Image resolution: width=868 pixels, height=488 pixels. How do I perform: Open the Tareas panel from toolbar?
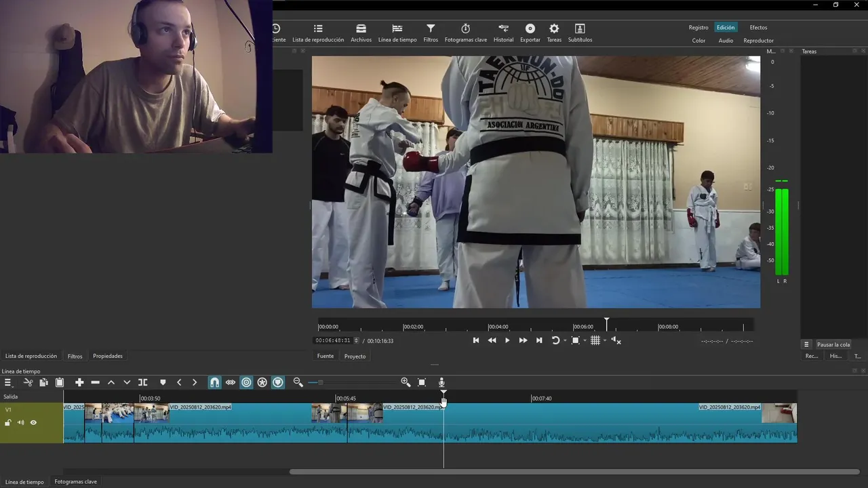[x=554, y=33]
